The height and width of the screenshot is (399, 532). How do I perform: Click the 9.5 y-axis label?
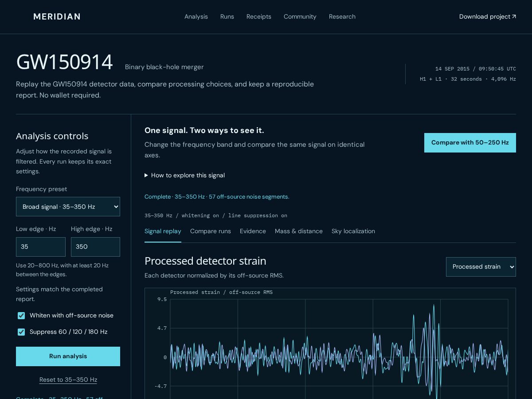pyautogui.click(x=162, y=299)
